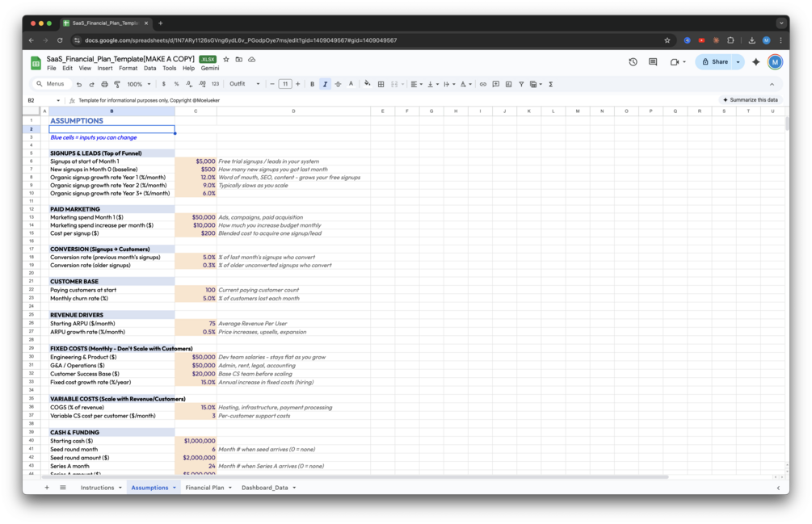Open Outfit font family dropdown
This screenshot has width=812, height=524.
[x=245, y=84]
